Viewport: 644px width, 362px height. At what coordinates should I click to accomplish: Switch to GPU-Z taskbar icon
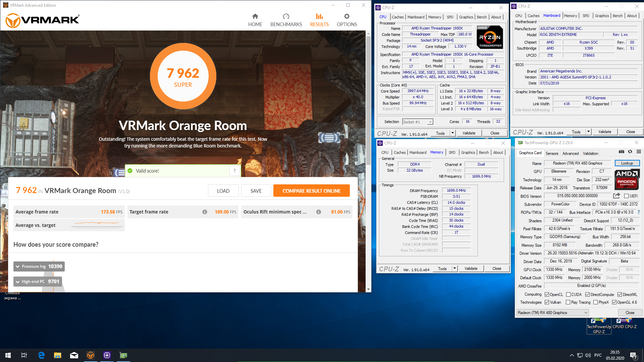point(123,355)
